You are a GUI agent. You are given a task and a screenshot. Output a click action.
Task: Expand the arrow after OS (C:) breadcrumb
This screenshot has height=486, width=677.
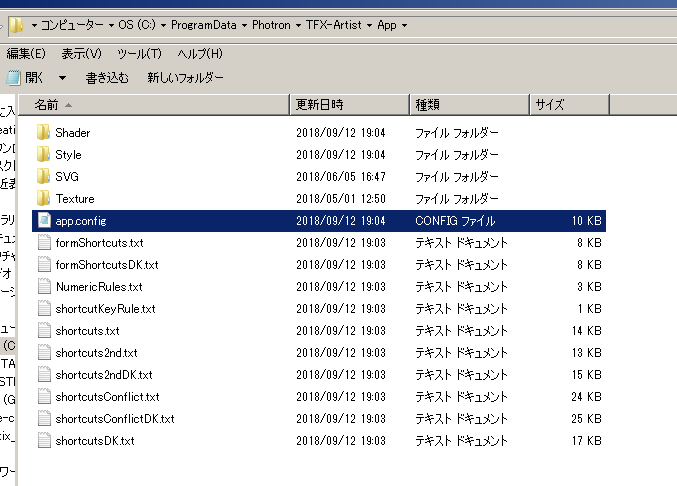coord(163,25)
